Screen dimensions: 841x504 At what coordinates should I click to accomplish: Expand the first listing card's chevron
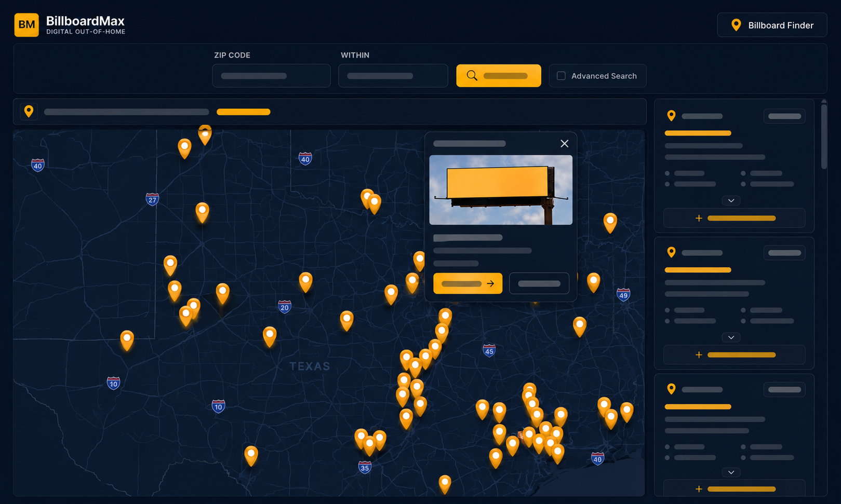731,201
